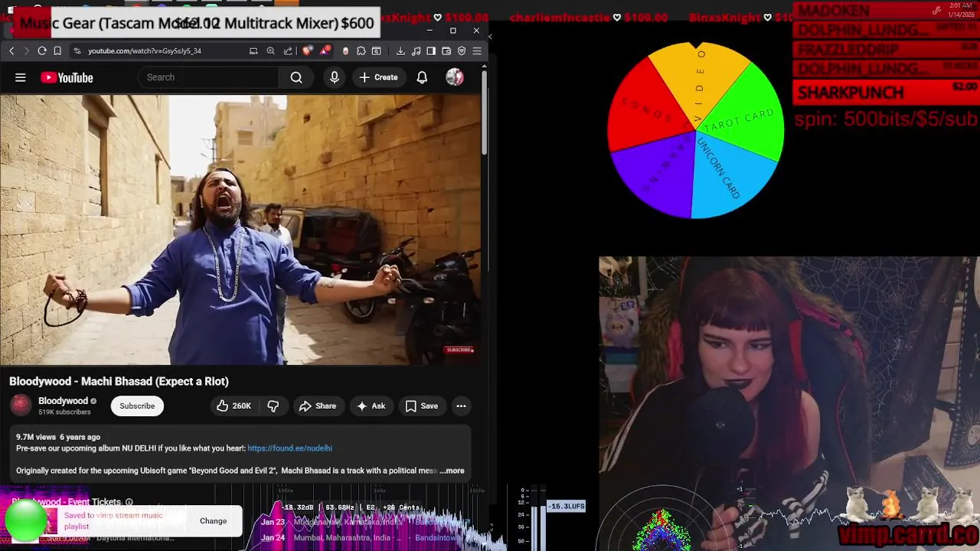Click SHARKPUNCH in the donor list
This screenshot has width=980, height=551.
[851, 93]
